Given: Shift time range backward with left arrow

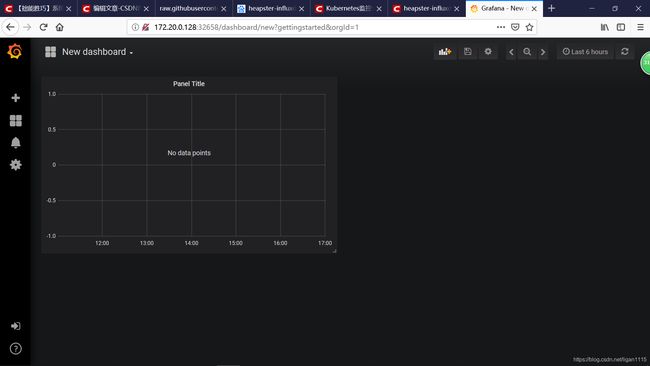Looking at the screenshot, I should point(511,52).
